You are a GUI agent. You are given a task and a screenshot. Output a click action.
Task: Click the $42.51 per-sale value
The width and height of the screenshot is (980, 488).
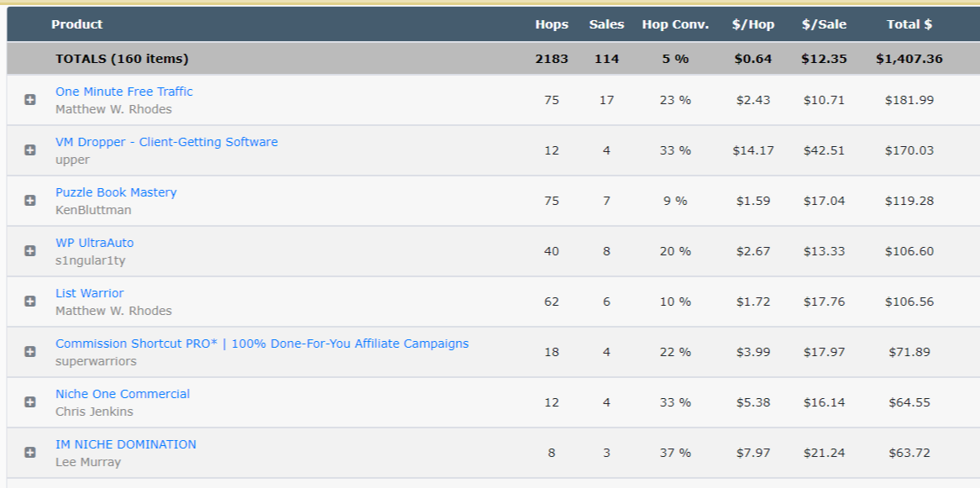coord(825,150)
